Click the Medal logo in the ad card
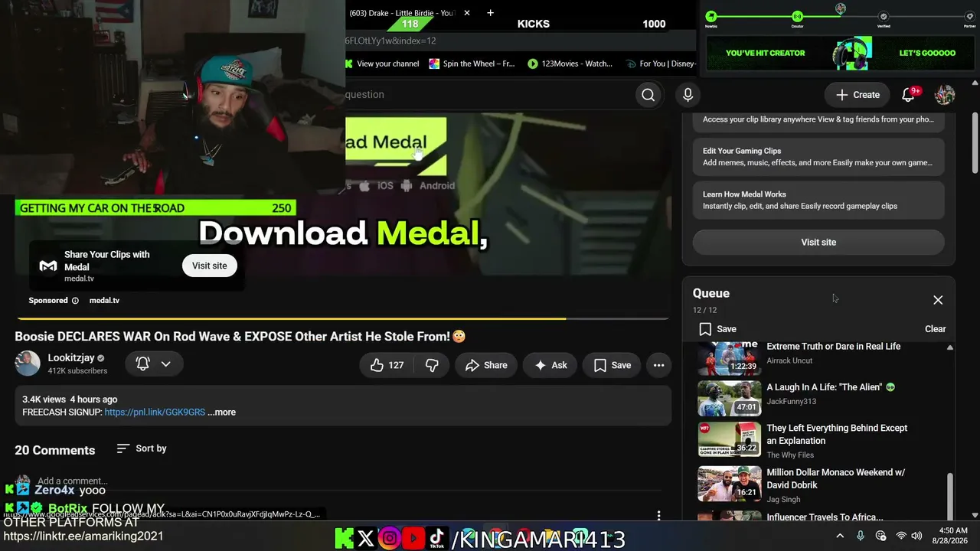This screenshot has height=551, width=980. (48, 266)
